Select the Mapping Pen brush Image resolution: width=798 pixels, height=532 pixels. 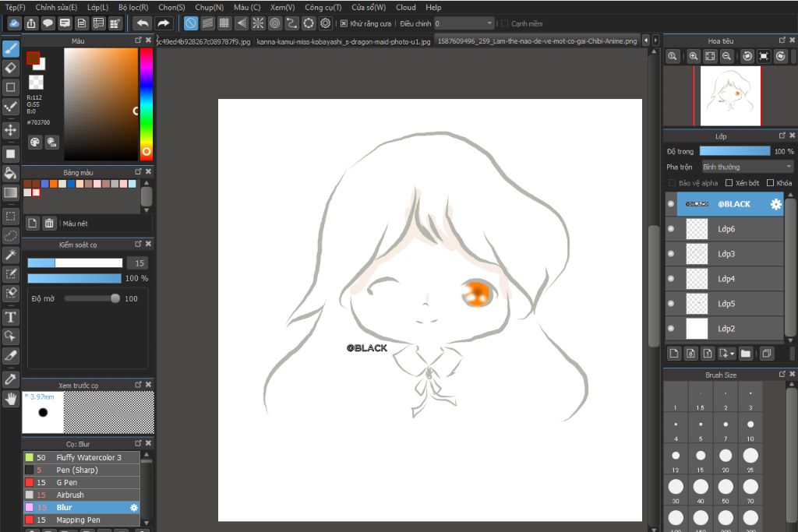81,520
